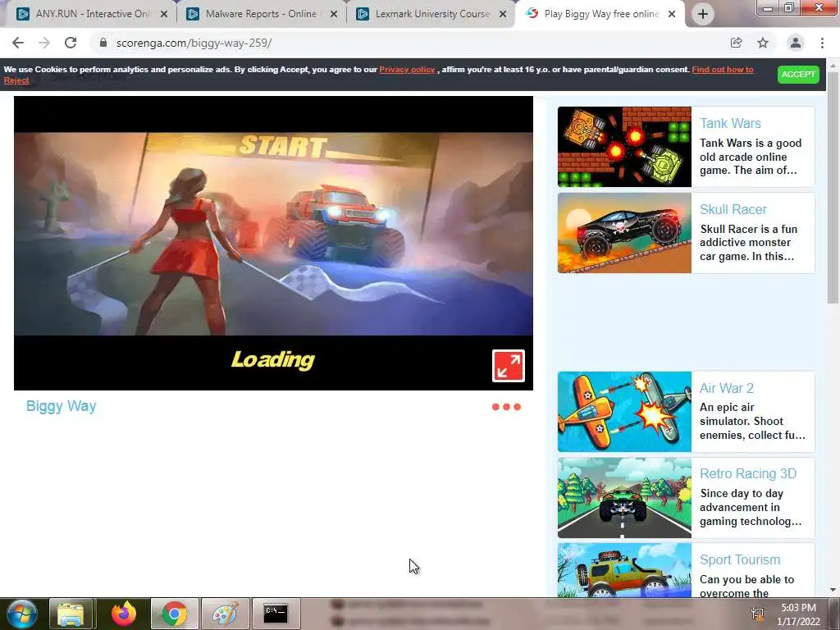The width and height of the screenshot is (840, 630).
Task: Click the scrollbar up arrow
Action: click(x=833, y=66)
